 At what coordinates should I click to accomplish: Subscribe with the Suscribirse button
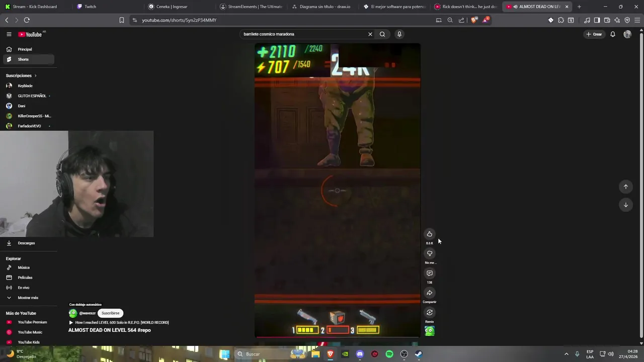point(110,313)
